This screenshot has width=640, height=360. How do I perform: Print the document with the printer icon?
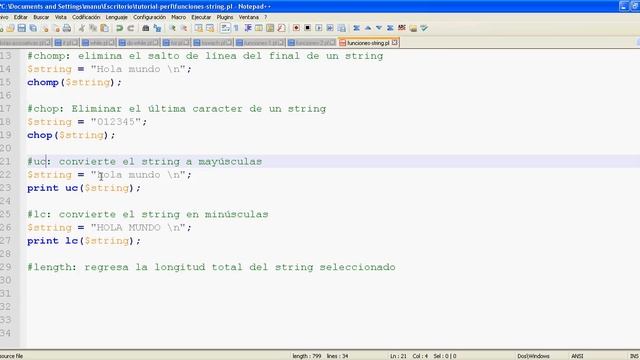click(67, 28)
